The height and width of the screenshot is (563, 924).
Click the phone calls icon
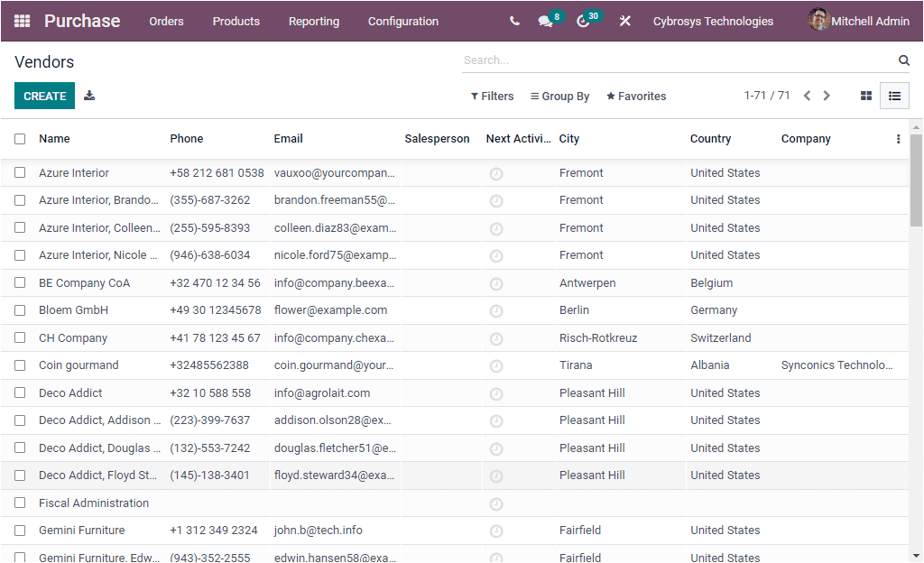point(513,20)
